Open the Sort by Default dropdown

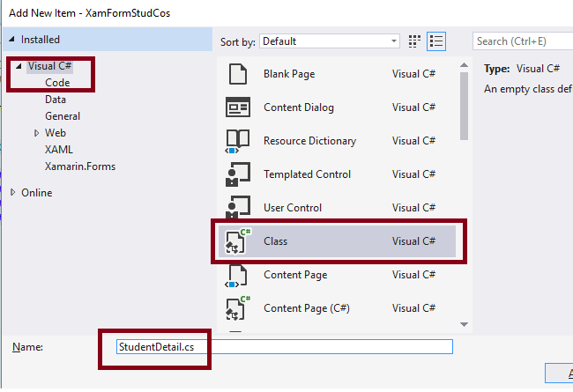tap(329, 41)
